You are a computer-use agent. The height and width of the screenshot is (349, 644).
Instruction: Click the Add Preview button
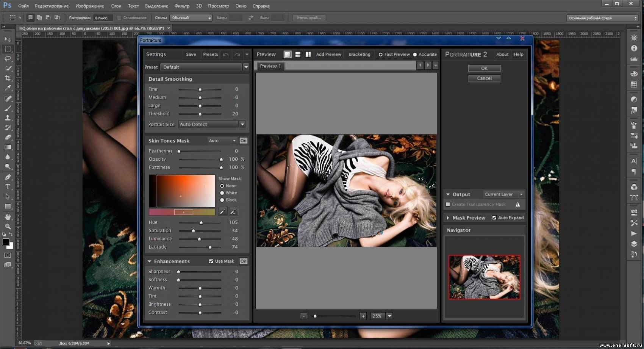328,55
